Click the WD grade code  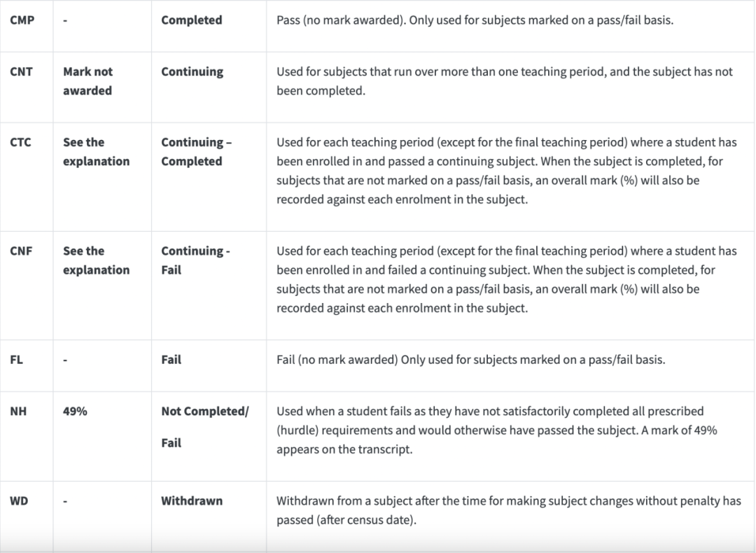[x=19, y=501]
